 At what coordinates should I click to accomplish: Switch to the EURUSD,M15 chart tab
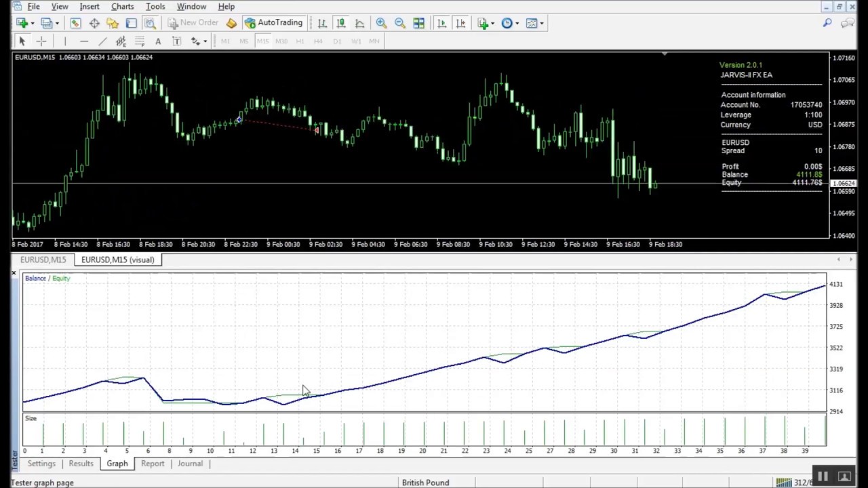pyautogui.click(x=43, y=260)
